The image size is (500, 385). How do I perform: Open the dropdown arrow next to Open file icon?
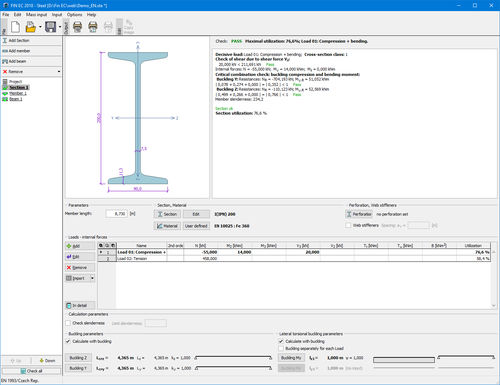[x=40, y=27]
